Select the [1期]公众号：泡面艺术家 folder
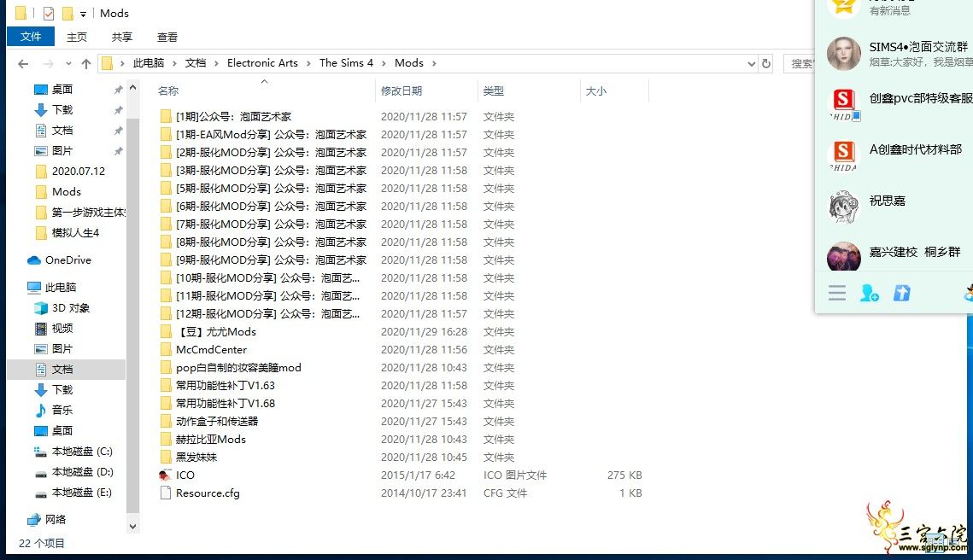973x560 pixels. (x=233, y=117)
